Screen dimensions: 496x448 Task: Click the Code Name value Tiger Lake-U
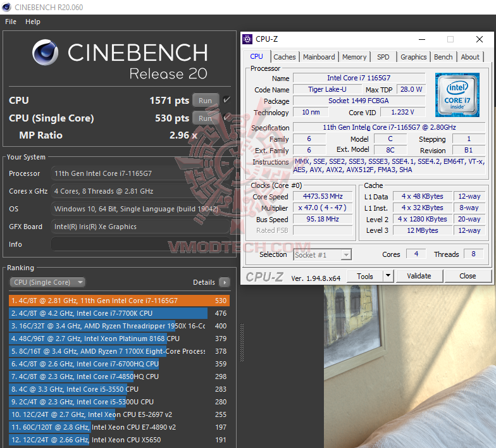click(x=327, y=89)
